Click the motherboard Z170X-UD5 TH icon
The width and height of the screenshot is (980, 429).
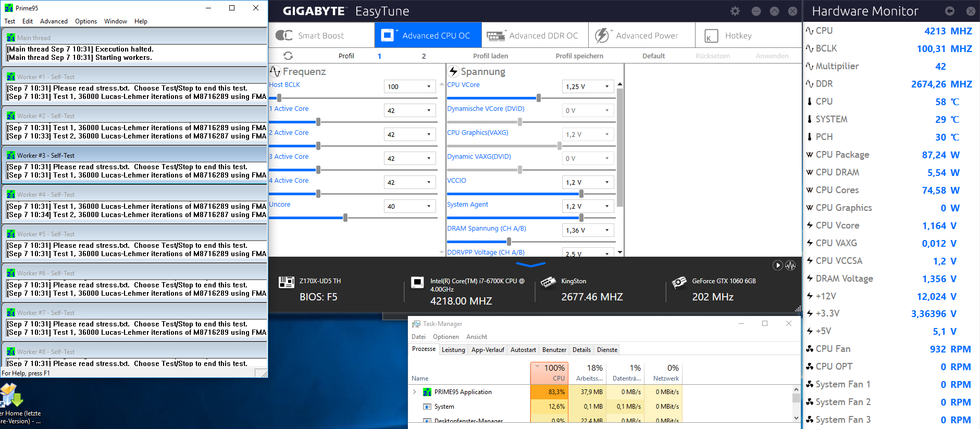[287, 282]
